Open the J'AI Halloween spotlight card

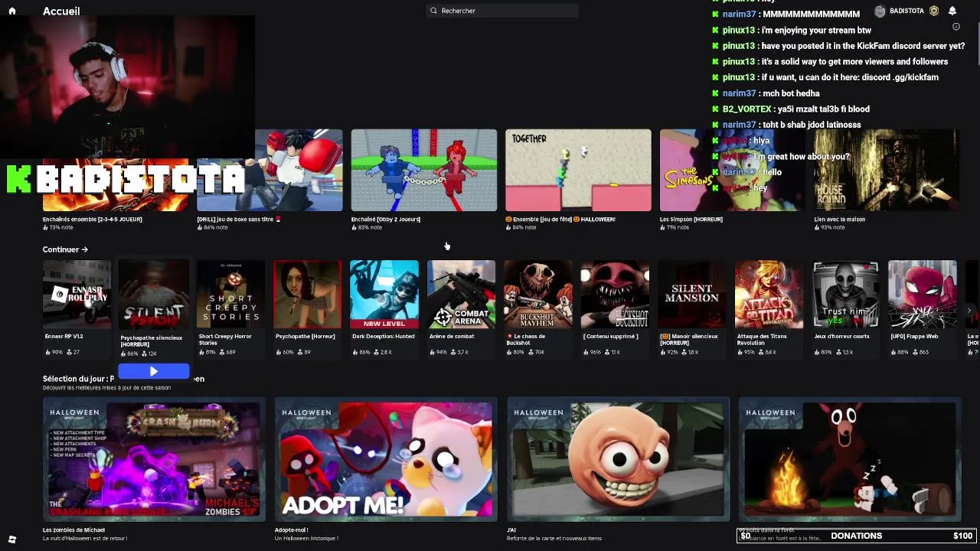click(x=618, y=459)
